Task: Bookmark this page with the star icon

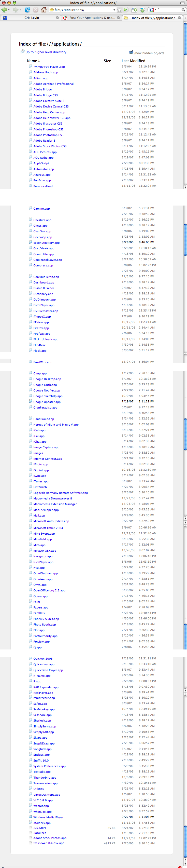Action: [119, 10]
